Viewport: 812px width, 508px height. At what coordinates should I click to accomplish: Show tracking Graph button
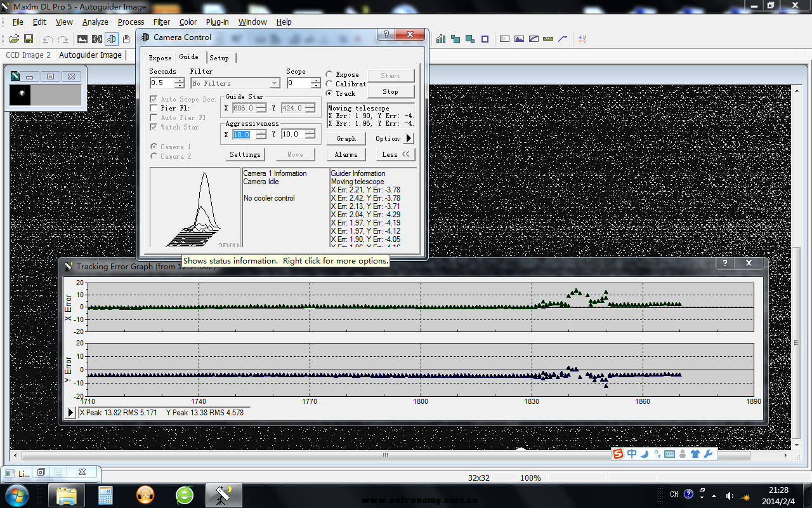[x=346, y=138]
